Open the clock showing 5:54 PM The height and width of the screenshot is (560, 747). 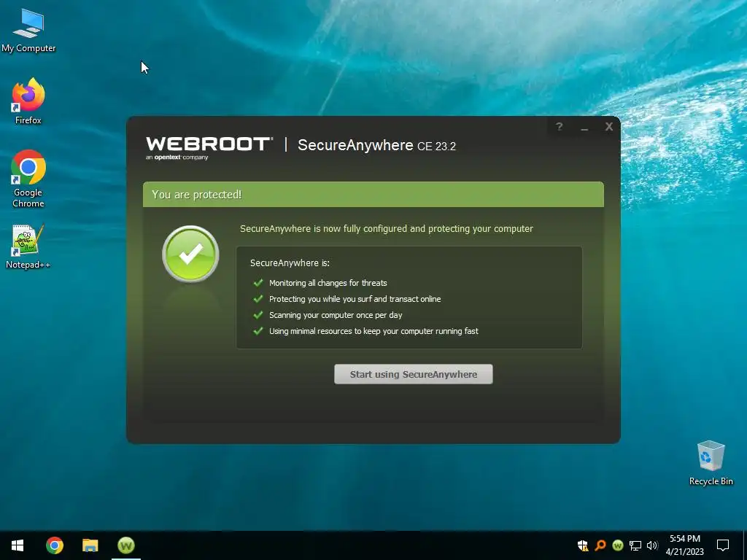(x=684, y=545)
